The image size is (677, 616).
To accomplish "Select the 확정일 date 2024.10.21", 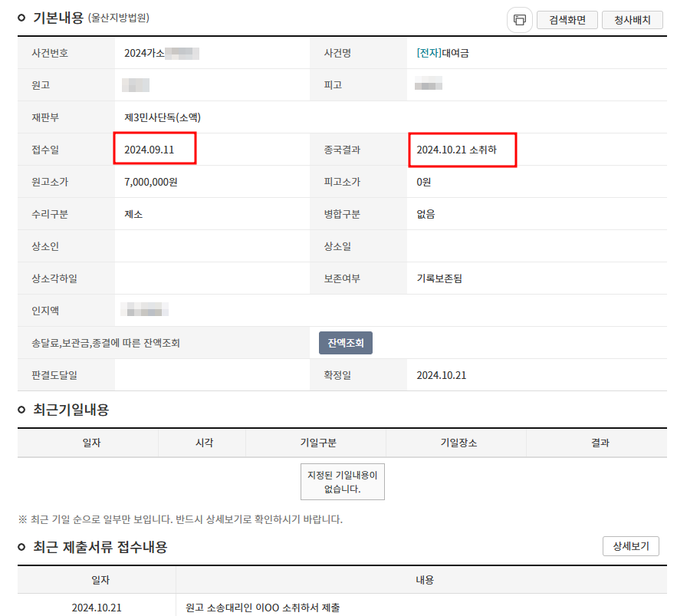I will (x=442, y=375).
